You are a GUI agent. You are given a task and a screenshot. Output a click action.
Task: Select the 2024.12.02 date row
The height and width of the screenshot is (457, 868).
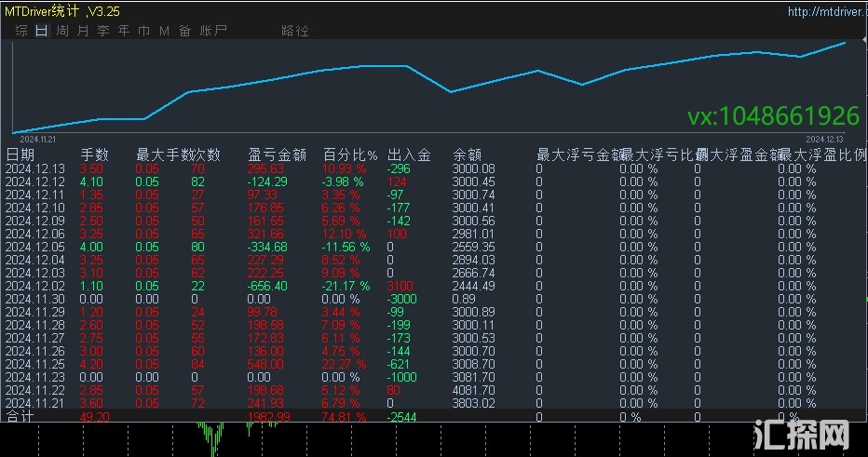[34, 286]
